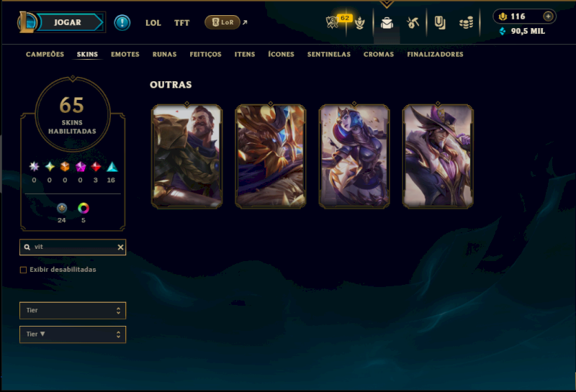
Task: Expand the second Tier sort dropdown
Action: 73,334
